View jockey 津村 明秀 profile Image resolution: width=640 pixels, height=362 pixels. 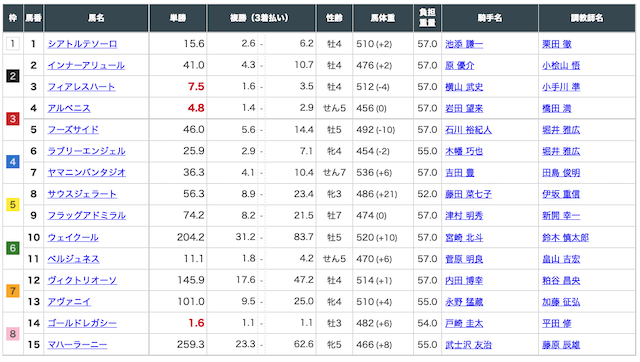[464, 215]
